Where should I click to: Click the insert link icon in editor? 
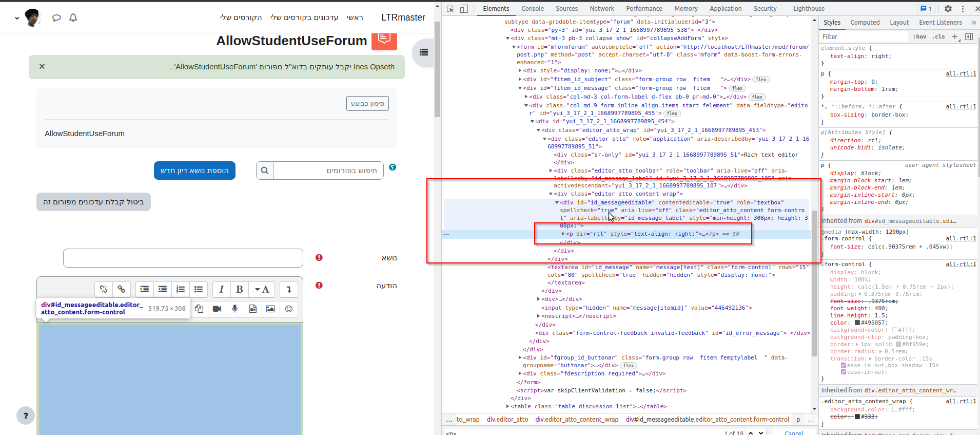click(122, 289)
